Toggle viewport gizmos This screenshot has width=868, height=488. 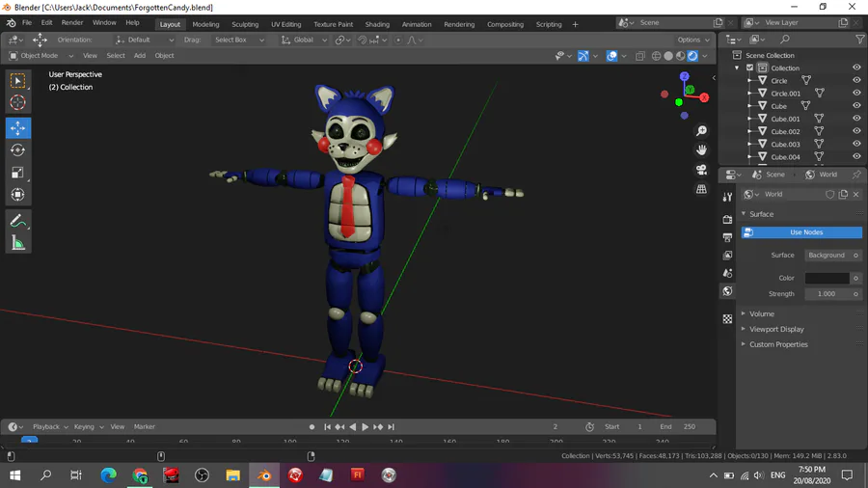[x=583, y=56]
